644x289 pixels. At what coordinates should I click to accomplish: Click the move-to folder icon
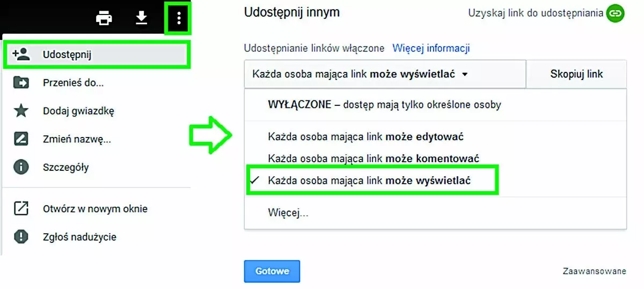click(21, 83)
